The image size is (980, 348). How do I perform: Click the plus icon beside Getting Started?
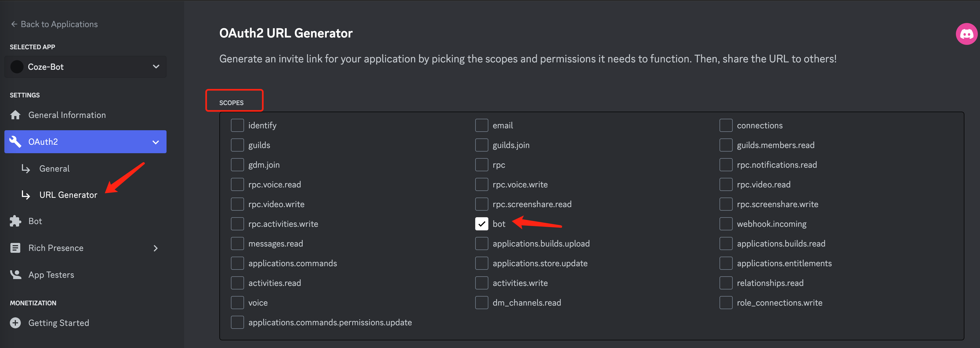point(15,323)
